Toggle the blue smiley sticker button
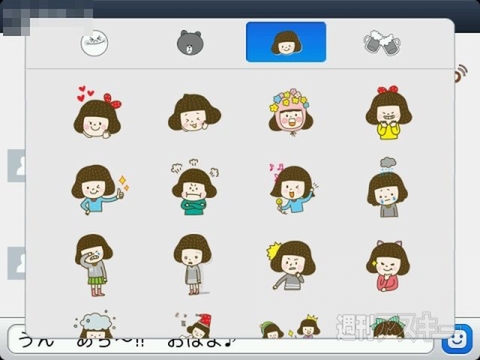Viewport: 480px width, 360px height. [x=457, y=339]
